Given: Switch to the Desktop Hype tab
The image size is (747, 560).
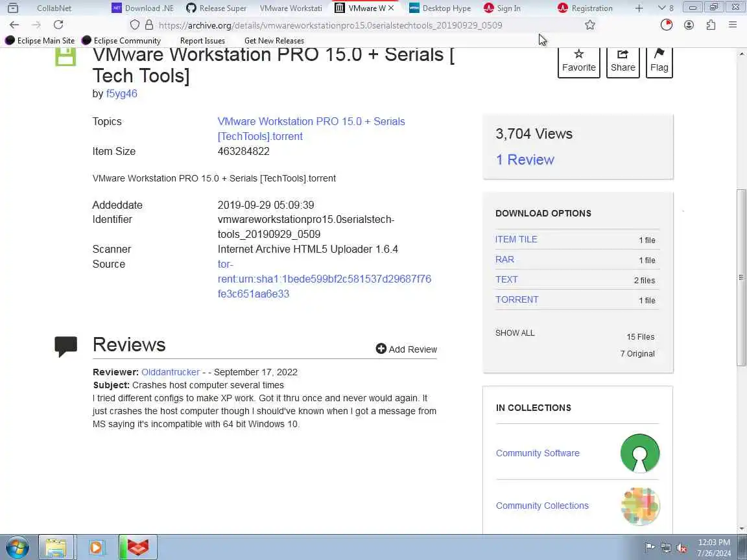Looking at the screenshot, I should 440,8.
